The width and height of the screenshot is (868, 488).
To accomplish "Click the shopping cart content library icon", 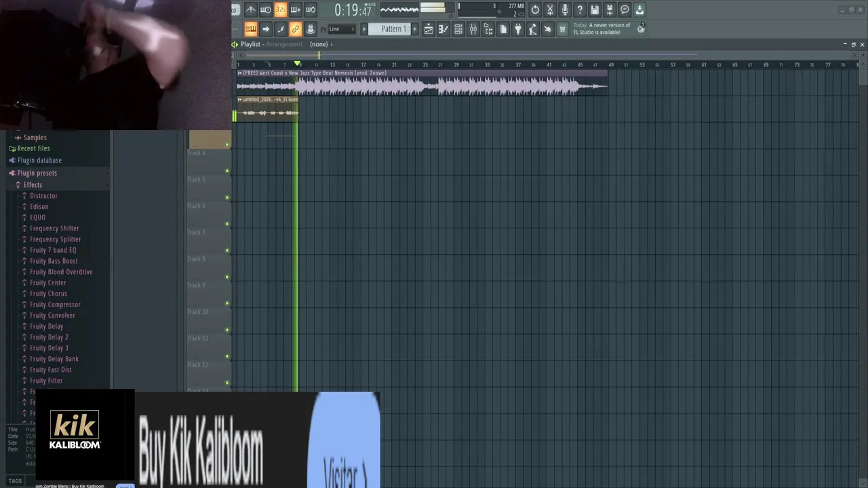I will pos(562,28).
